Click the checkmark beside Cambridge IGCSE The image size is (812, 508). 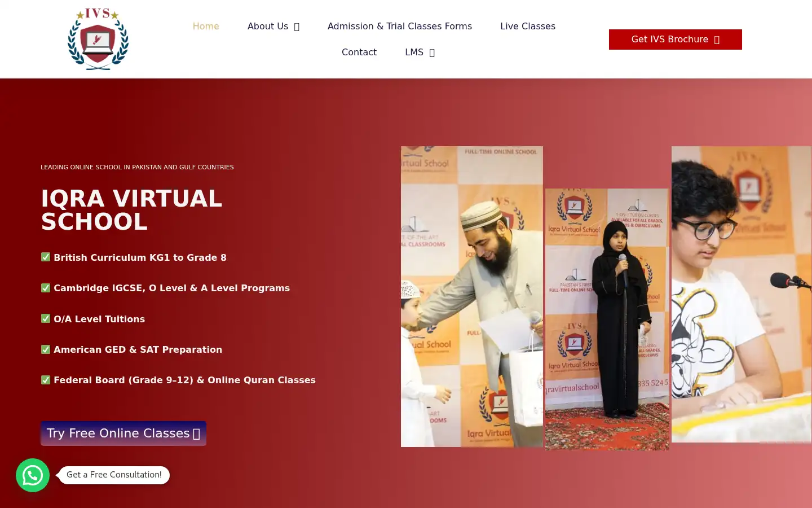pyautogui.click(x=46, y=288)
